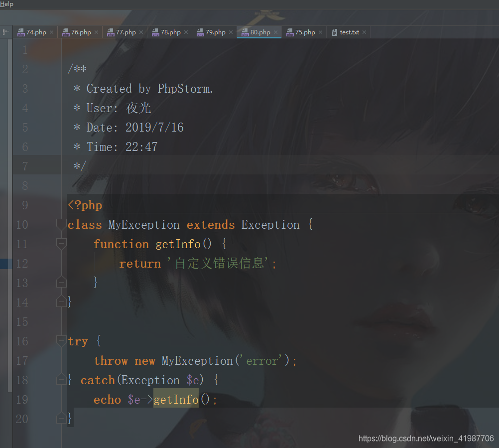Click 'Created by PhpStorm.' comment text
Screen dimensions: 499x448
click(x=149, y=89)
